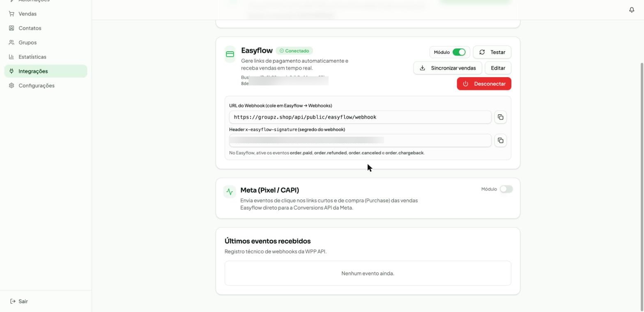
Task: Click the Meta Pixel activity icon
Action: click(x=230, y=192)
